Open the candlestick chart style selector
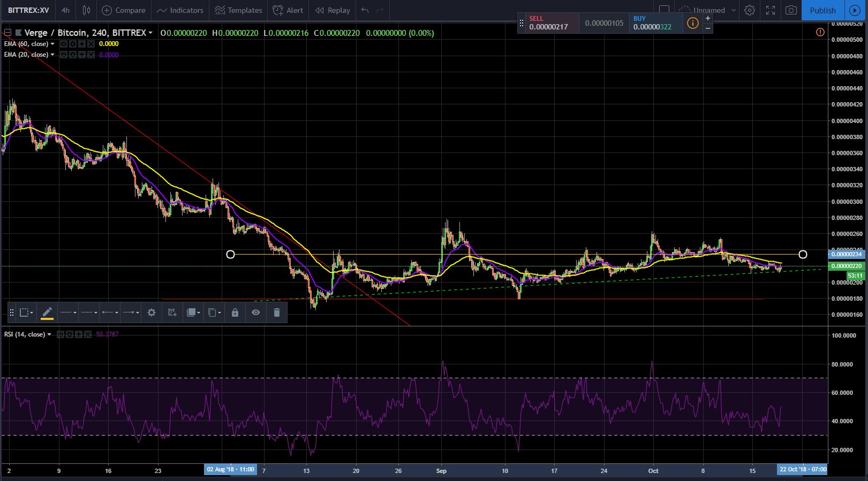The width and height of the screenshot is (868, 481). click(86, 10)
